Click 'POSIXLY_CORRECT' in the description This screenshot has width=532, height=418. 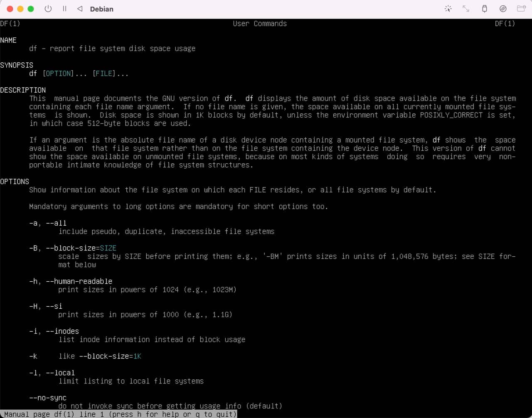[x=451, y=115]
